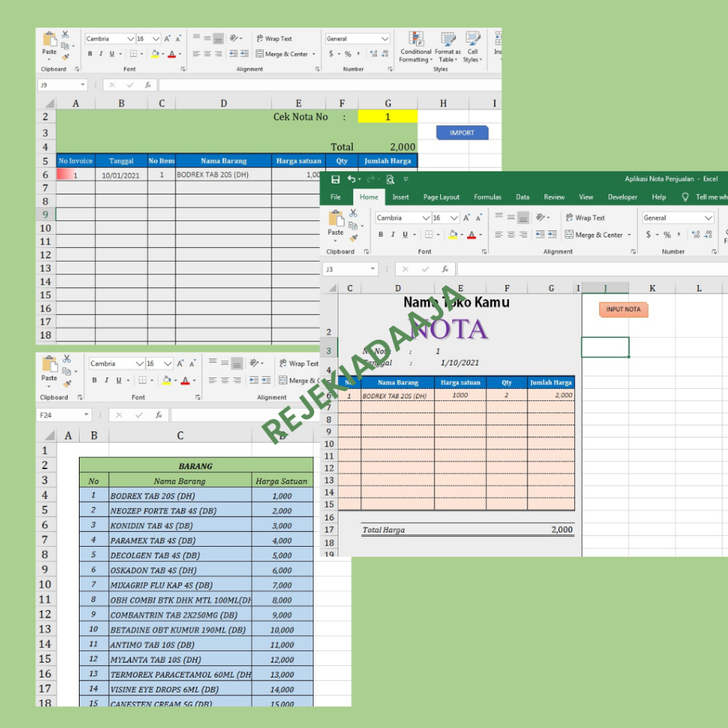Click the blue IMPORT button
728x728 pixels.
coord(462,133)
